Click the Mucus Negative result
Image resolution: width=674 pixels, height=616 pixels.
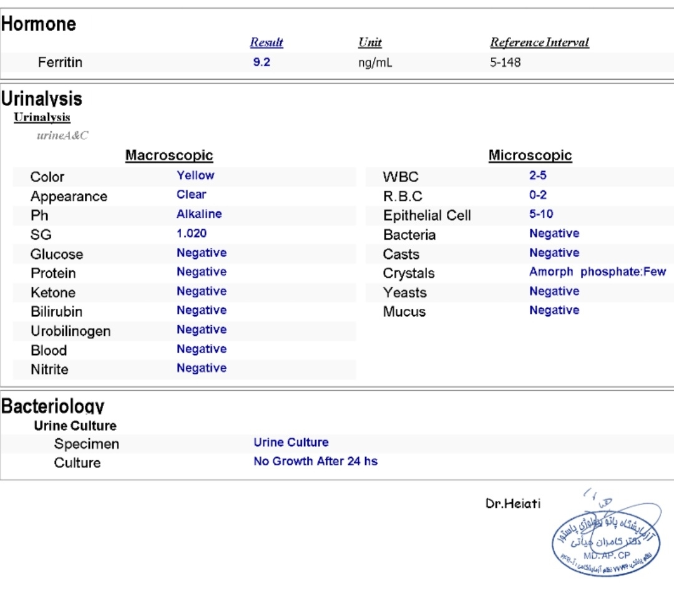click(554, 310)
